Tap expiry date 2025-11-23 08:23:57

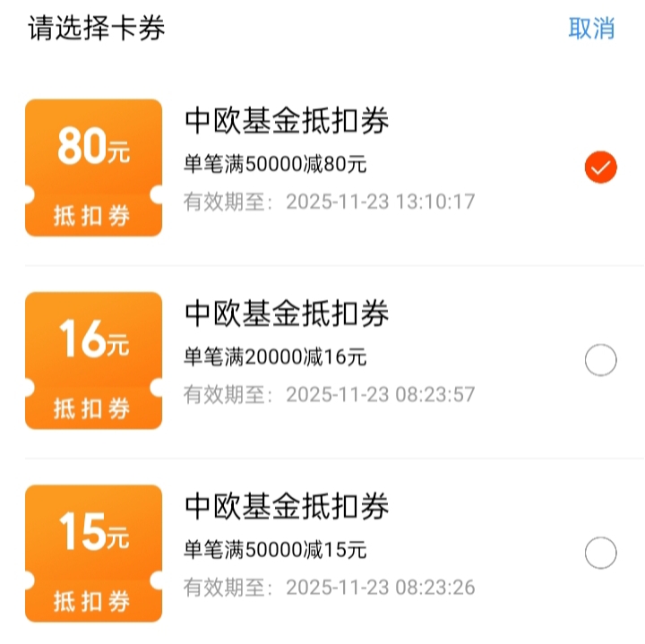tap(381, 395)
